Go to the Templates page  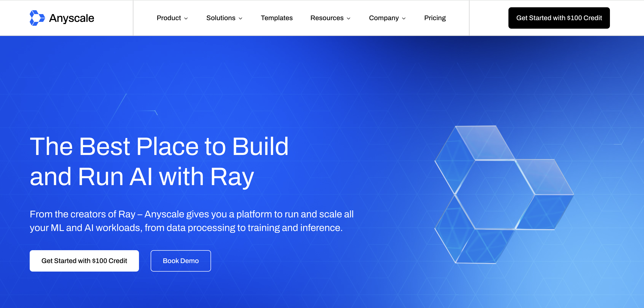click(276, 18)
